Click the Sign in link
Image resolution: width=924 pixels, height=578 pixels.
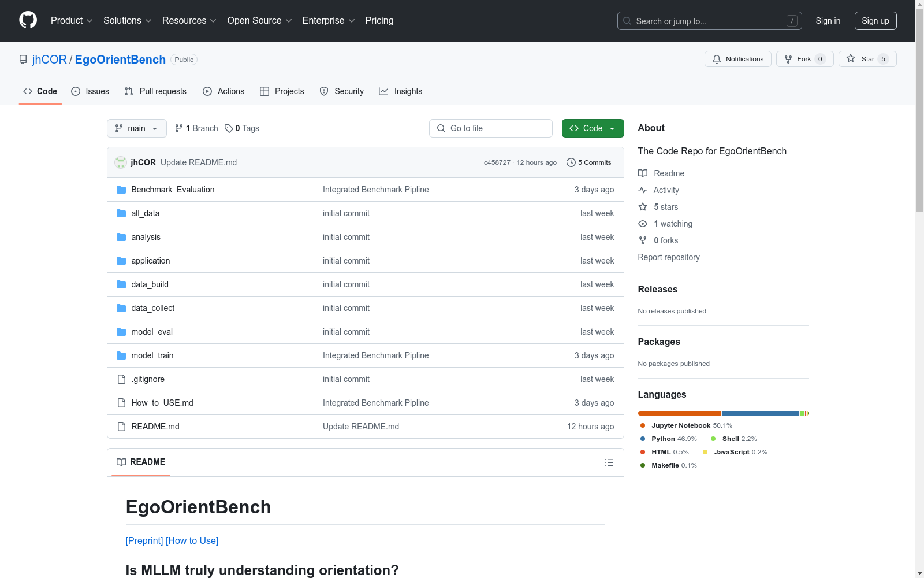[828, 21]
